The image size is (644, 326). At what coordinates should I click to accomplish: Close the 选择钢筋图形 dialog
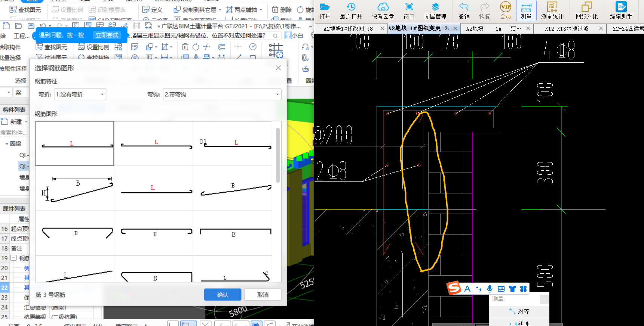(x=278, y=68)
